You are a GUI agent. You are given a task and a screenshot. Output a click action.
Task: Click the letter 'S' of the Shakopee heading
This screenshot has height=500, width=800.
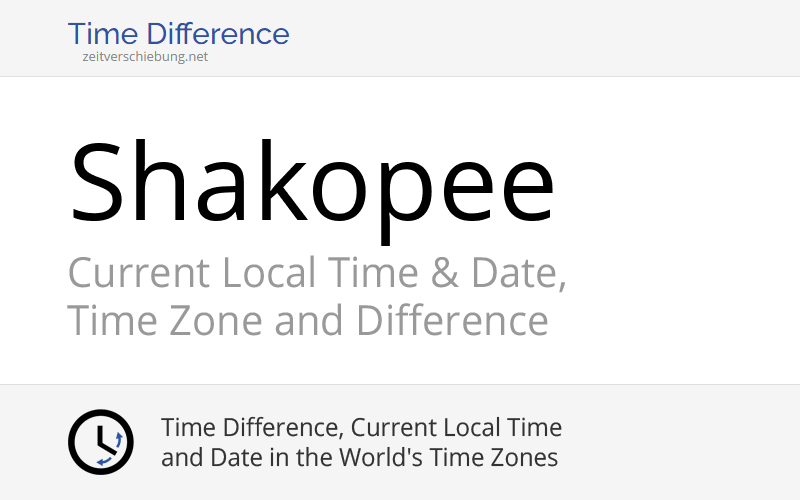click(x=96, y=184)
